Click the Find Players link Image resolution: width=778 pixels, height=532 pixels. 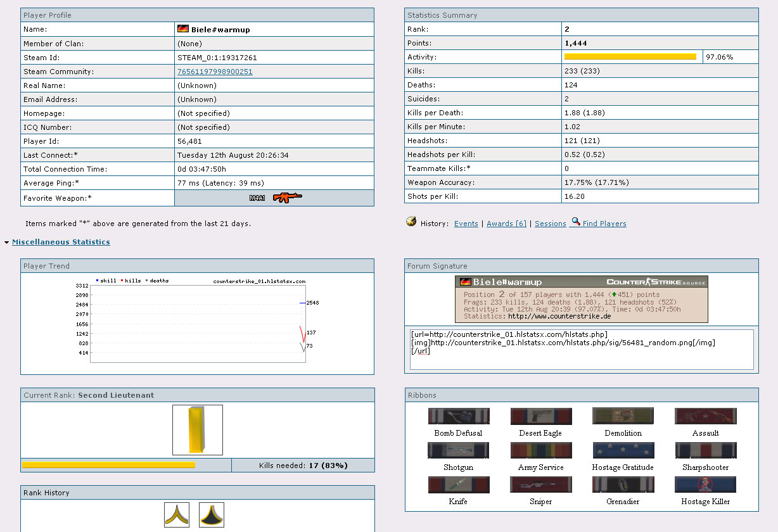[x=604, y=224]
